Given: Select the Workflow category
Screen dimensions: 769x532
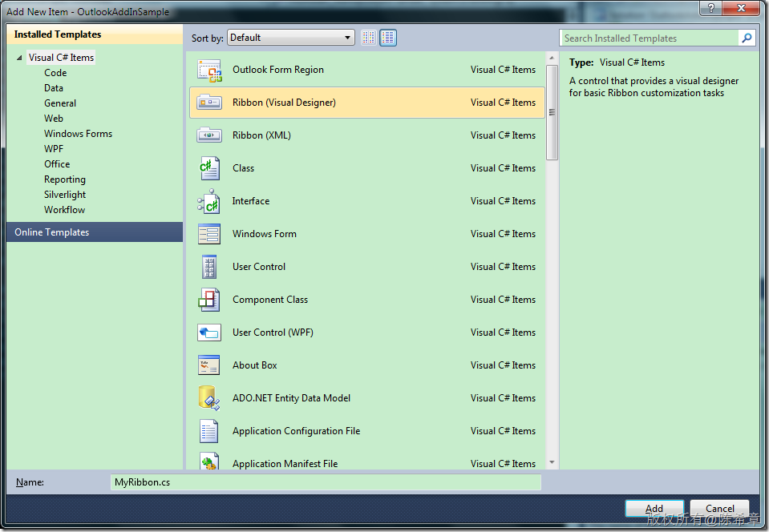Looking at the screenshot, I should (64, 210).
